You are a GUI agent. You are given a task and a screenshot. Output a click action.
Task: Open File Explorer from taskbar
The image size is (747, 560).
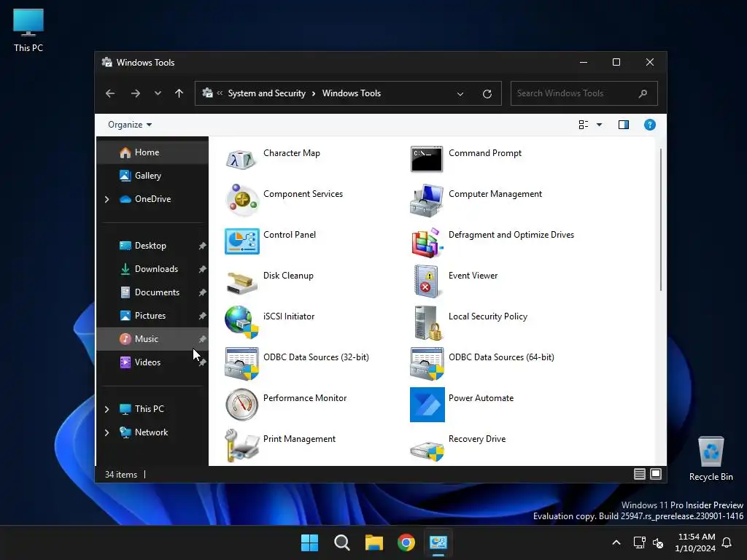click(x=374, y=542)
